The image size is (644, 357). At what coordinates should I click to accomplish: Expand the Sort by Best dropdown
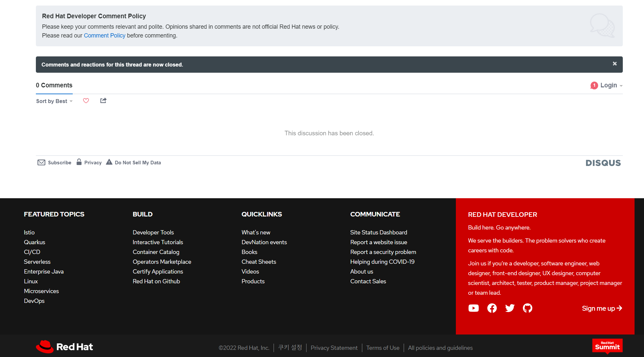click(x=54, y=101)
